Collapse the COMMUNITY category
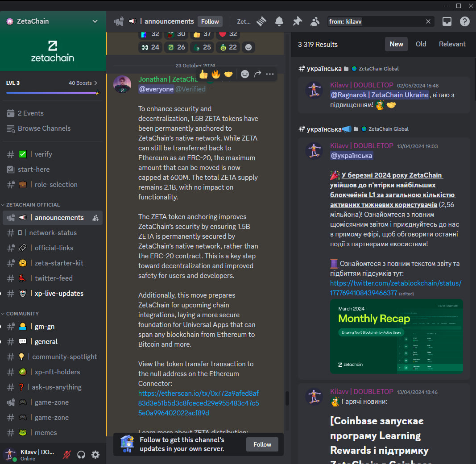The width and height of the screenshot is (476, 464). pyautogui.click(x=22, y=313)
